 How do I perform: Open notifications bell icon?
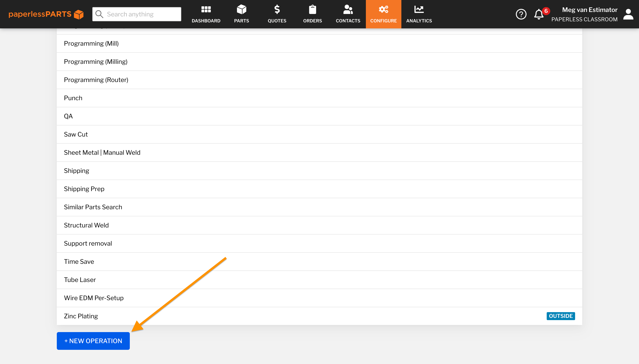coord(539,14)
